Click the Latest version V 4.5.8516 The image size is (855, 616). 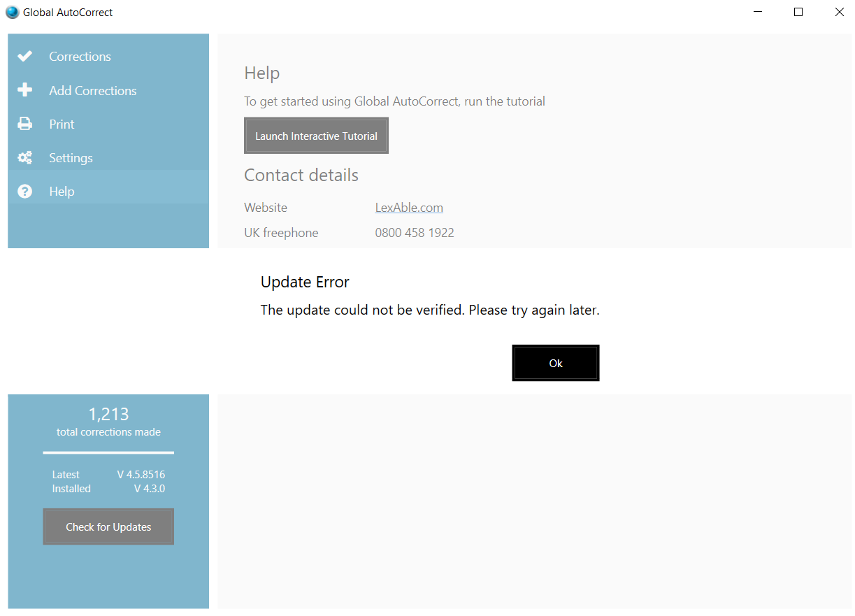point(141,475)
